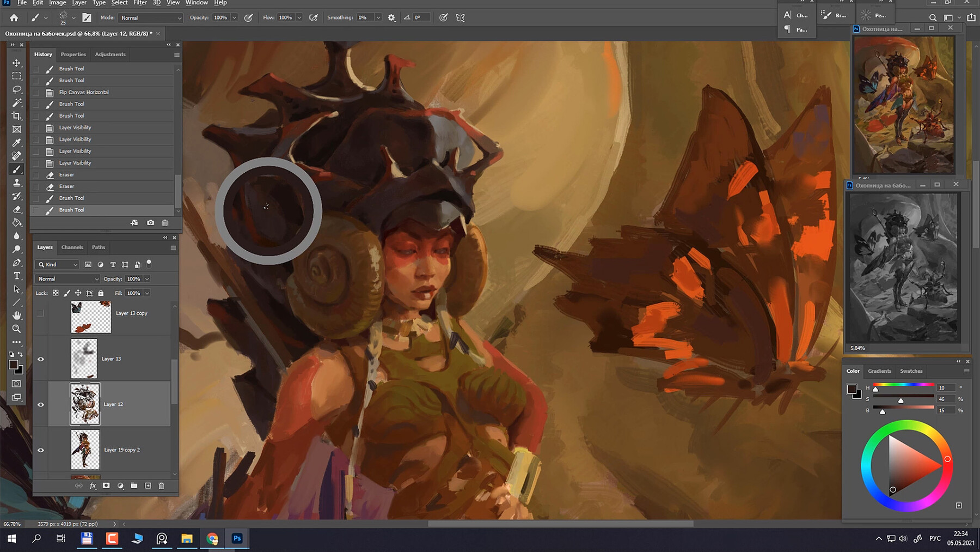The height and width of the screenshot is (552, 980).
Task: Show Layer 13 copy visibility
Action: (x=41, y=313)
